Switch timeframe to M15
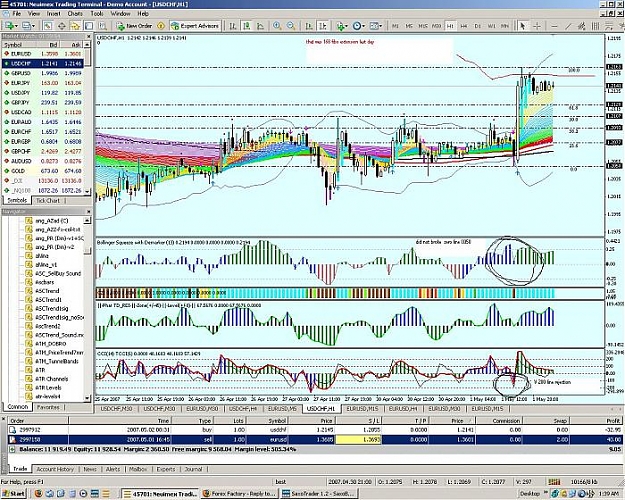 click(x=423, y=26)
